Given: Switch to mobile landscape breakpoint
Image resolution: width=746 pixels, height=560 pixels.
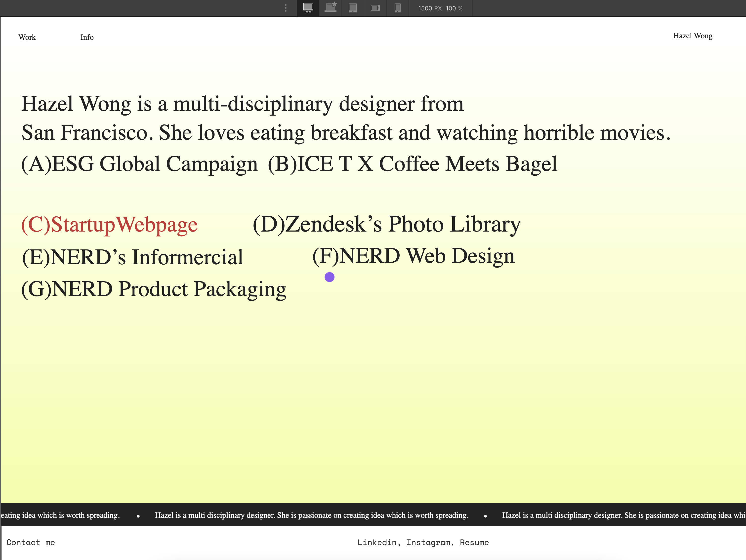Looking at the screenshot, I should click(375, 8).
